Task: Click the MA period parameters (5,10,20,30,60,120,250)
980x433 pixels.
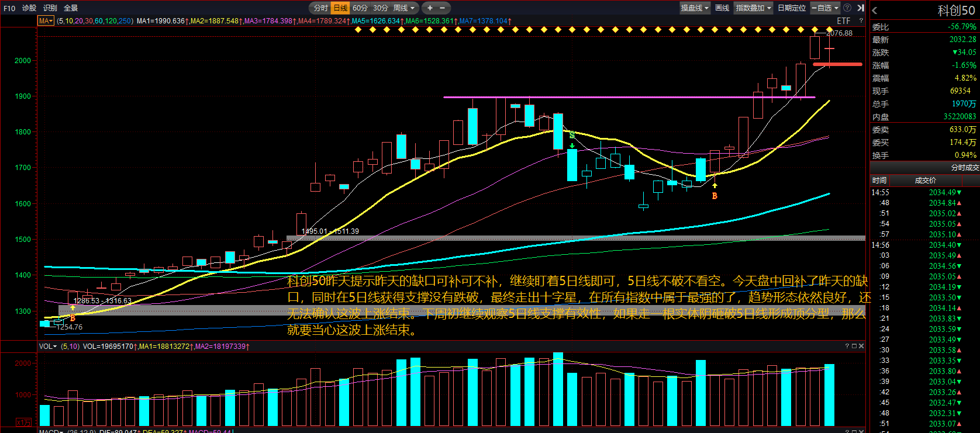Action: (x=95, y=21)
